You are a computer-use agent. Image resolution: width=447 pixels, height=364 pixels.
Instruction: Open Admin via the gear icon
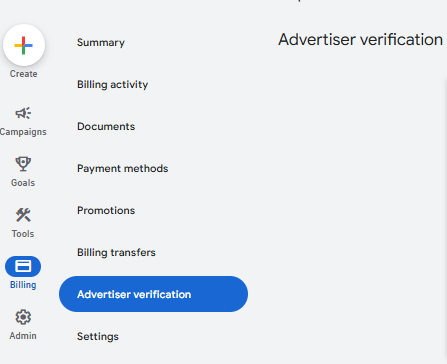(23, 317)
